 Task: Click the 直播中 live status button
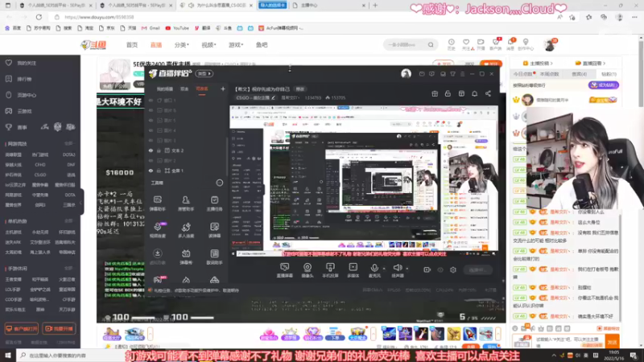[477, 270]
